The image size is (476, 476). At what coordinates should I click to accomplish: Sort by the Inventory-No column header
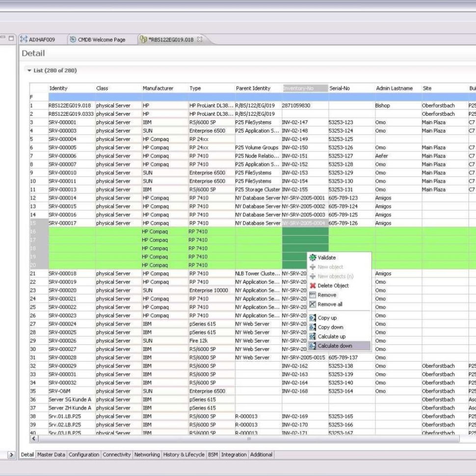[299, 88]
